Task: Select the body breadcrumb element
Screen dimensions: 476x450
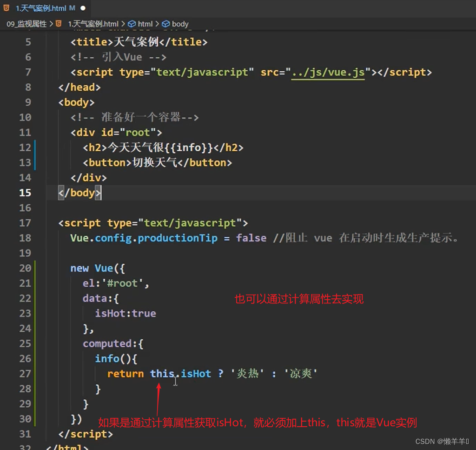Action: (180, 24)
